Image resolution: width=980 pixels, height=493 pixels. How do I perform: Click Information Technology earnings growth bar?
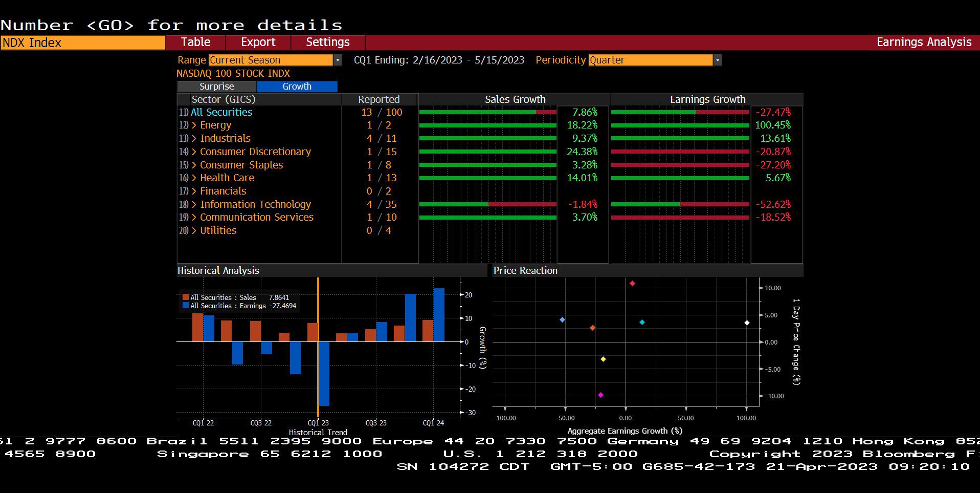pyautogui.click(x=680, y=204)
